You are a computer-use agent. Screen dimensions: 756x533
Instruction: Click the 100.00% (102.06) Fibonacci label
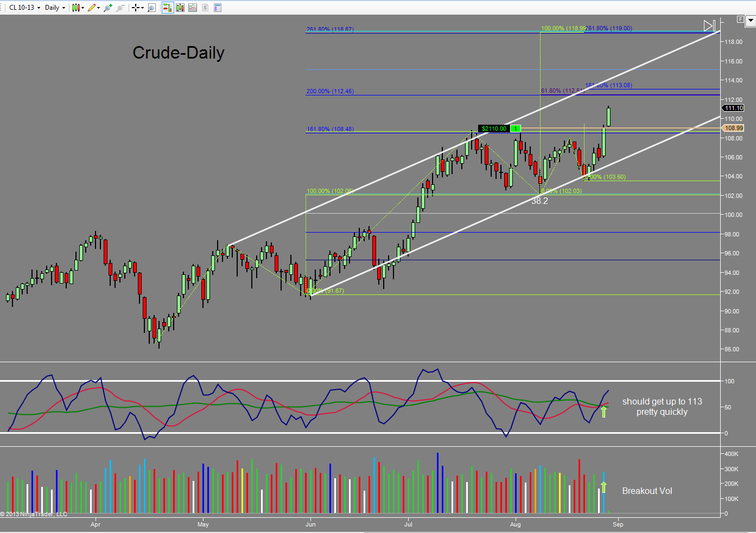click(x=330, y=191)
